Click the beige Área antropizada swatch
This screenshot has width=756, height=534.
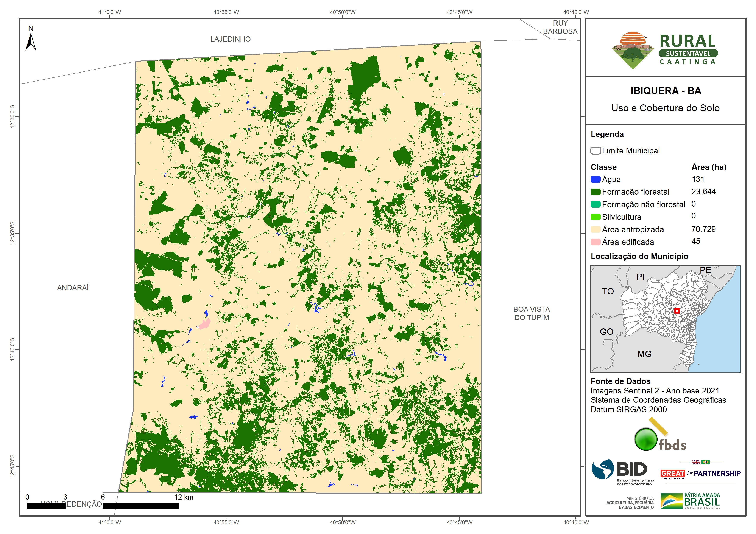[x=595, y=229]
